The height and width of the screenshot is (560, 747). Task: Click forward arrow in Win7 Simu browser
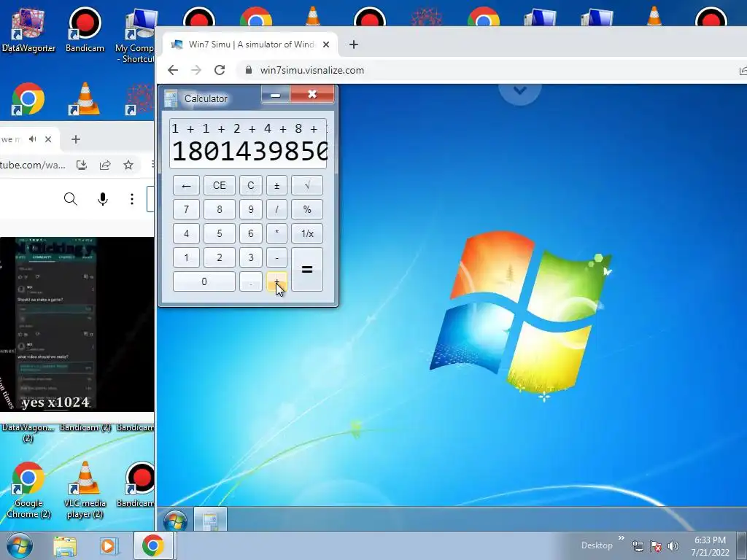pos(196,70)
